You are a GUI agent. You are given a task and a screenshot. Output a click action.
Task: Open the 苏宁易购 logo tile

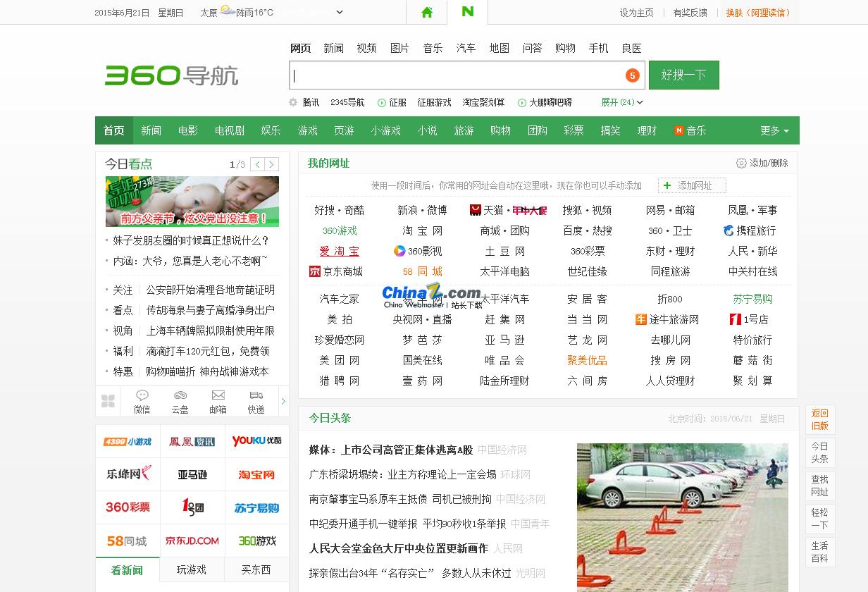[256, 507]
